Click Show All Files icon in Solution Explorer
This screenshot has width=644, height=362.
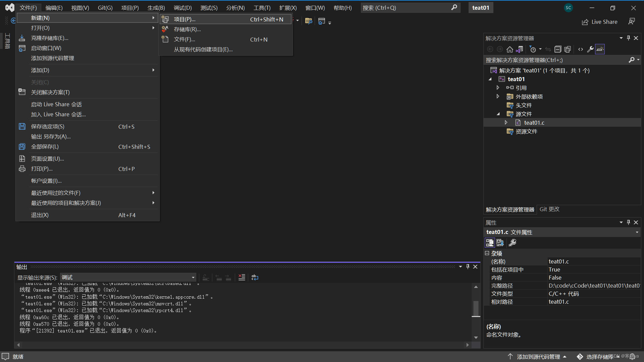click(x=568, y=49)
